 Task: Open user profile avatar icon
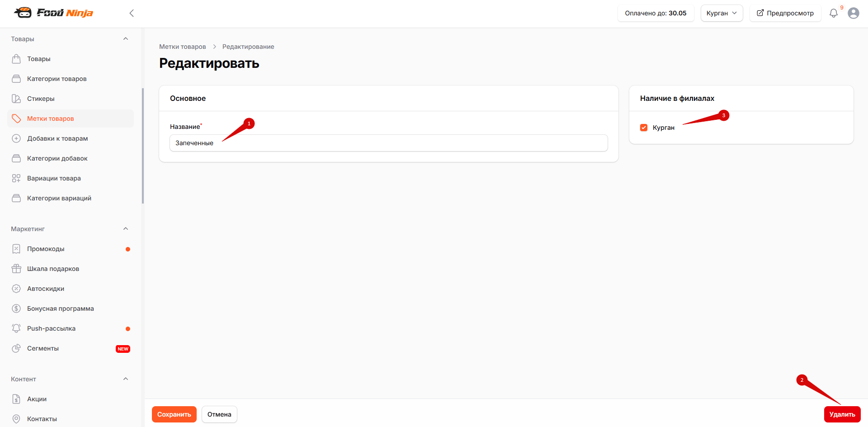click(x=854, y=13)
